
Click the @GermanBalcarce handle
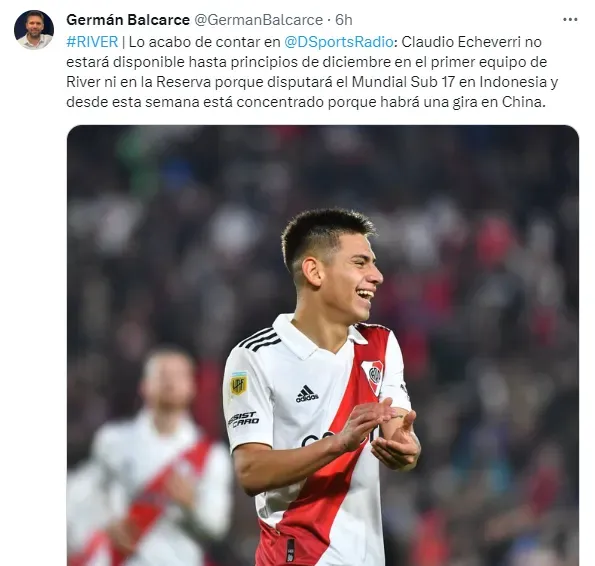pyautogui.click(x=258, y=20)
